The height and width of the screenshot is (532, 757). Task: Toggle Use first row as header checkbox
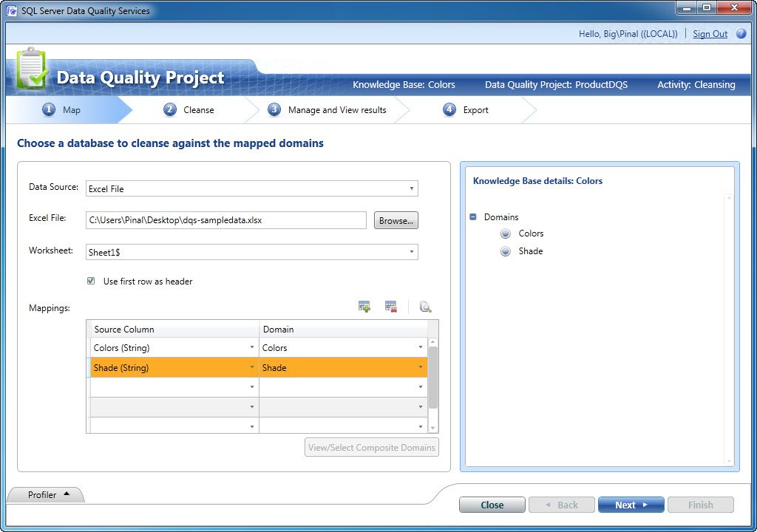point(91,281)
